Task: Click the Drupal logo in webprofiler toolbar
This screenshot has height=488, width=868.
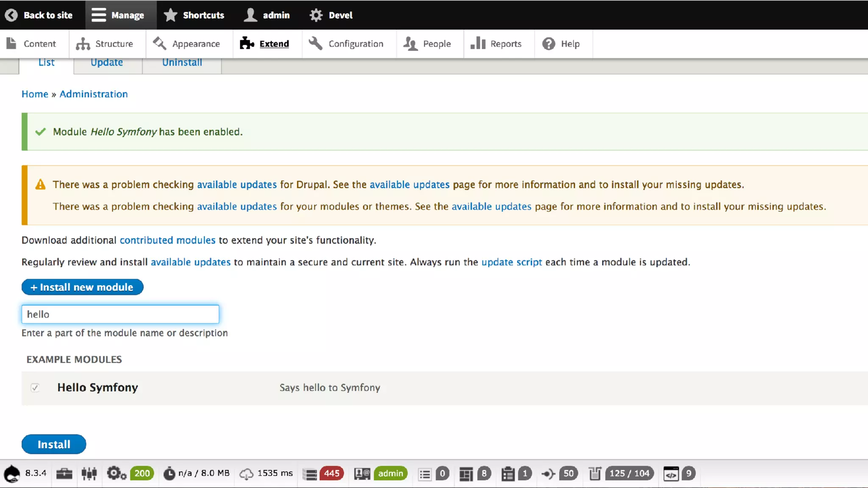Action: [12, 474]
